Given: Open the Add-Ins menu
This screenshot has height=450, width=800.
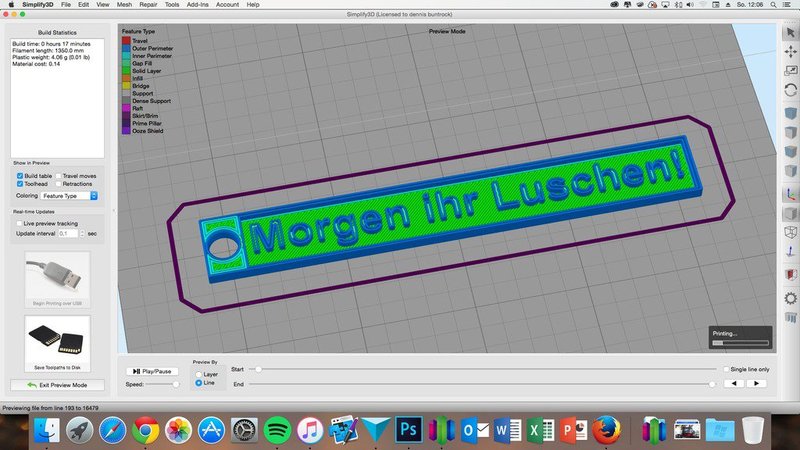Looking at the screenshot, I should coord(197,5).
